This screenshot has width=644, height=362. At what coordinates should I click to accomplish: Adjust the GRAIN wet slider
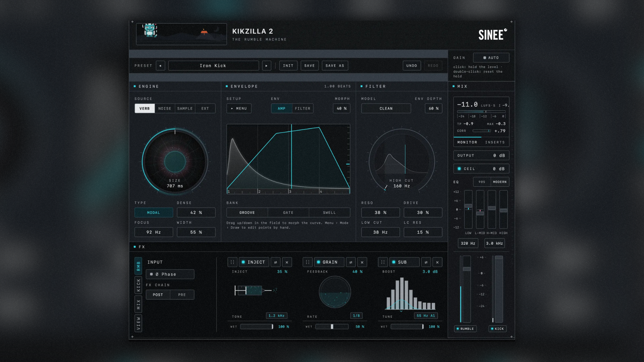(x=332, y=326)
